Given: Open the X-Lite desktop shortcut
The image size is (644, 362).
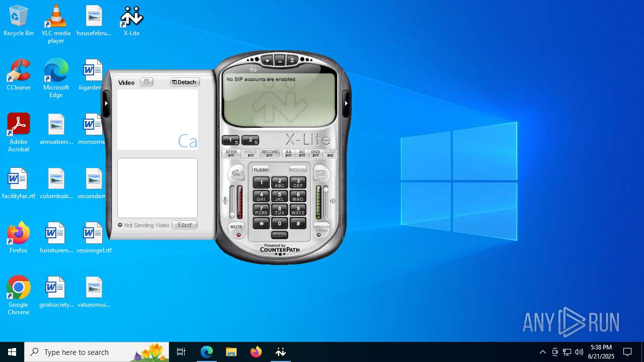Looking at the screenshot, I should pos(131,21).
